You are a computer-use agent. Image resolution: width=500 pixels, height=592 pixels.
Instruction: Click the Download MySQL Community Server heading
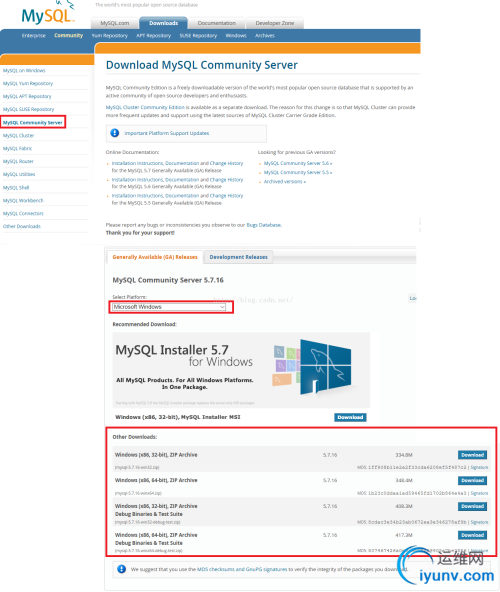[x=202, y=65]
